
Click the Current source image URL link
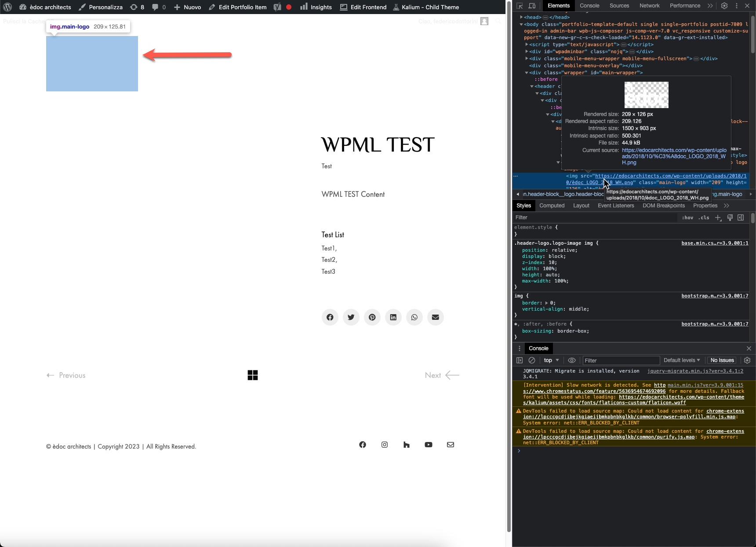674,156
